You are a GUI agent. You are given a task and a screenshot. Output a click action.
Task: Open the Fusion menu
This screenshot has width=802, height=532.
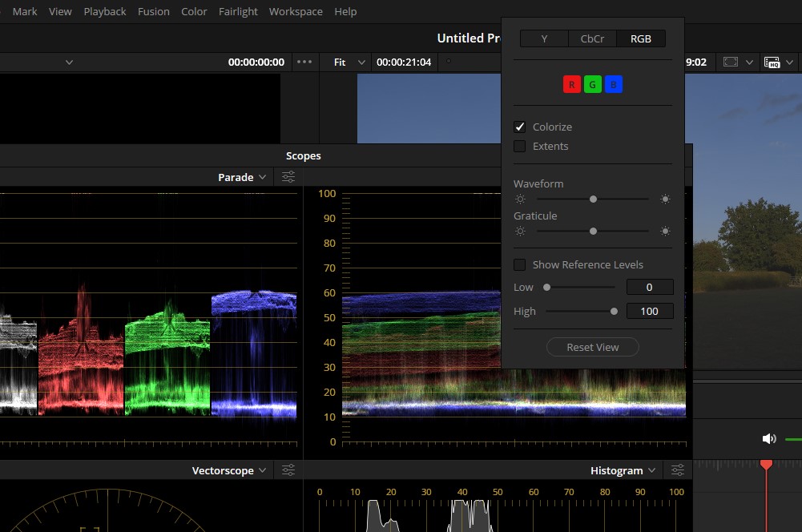pos(154,11)
